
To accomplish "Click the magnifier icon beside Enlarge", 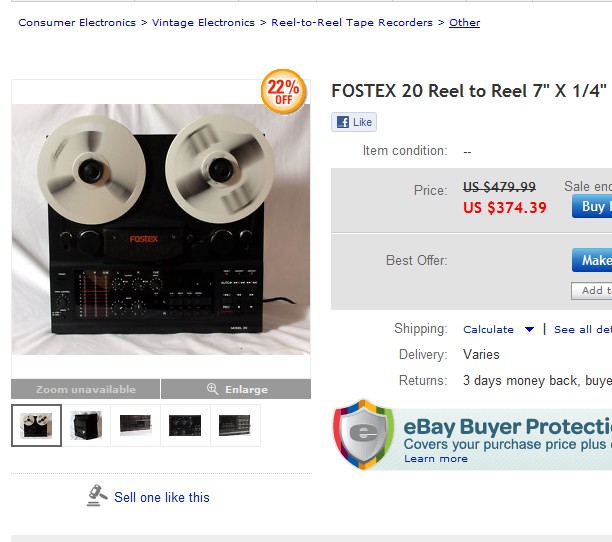I will tap(212, 389).
